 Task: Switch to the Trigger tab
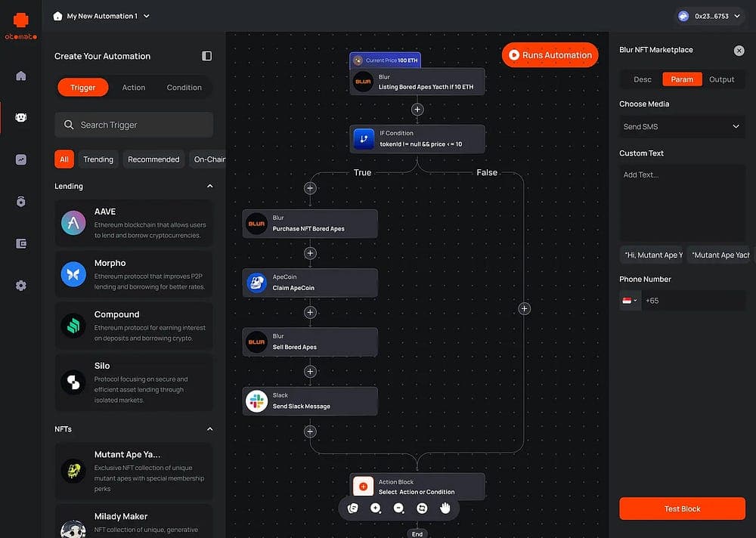83,87
